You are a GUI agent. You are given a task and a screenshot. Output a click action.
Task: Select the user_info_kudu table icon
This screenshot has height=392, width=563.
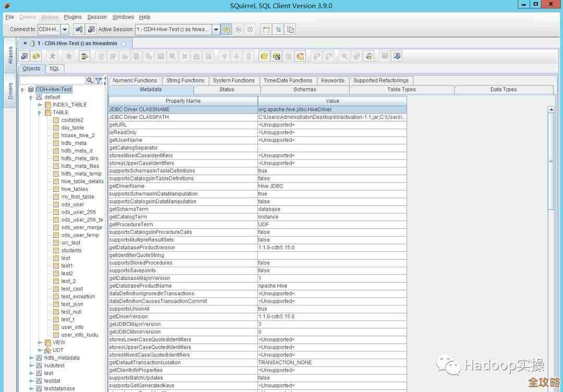pos(56,335)
